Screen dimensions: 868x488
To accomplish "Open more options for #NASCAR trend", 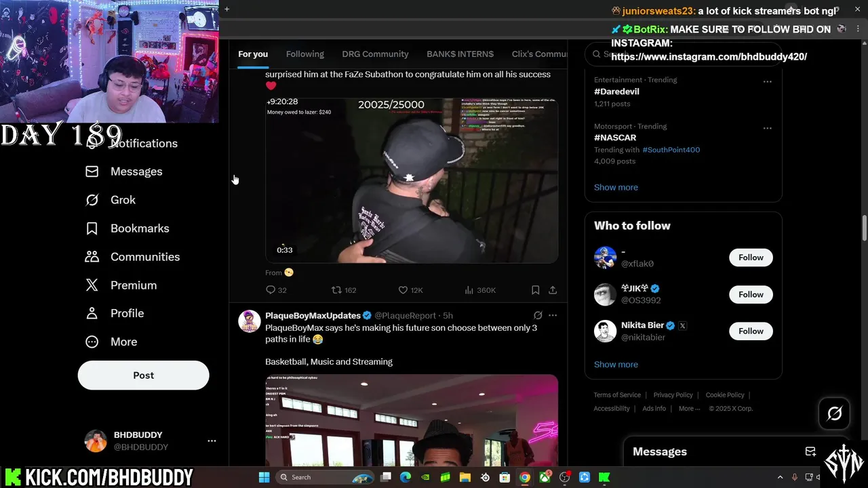I will pyautogui.click(x=767, y=128).
